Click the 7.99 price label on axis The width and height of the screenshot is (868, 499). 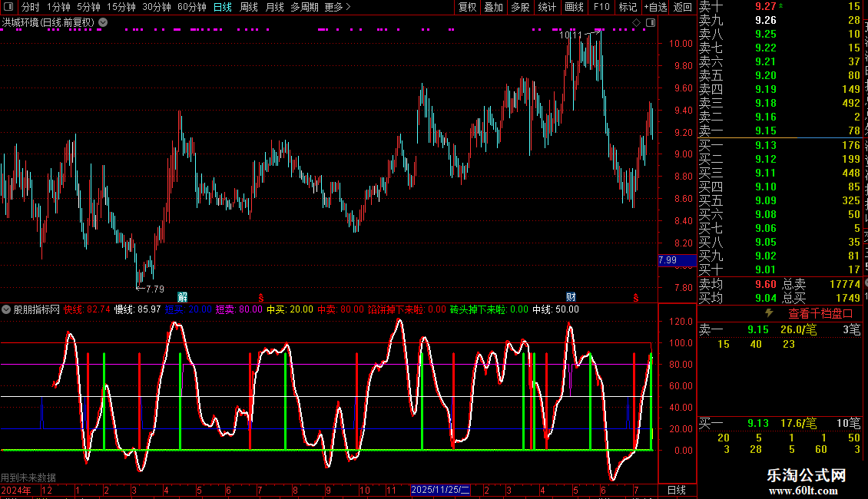click(677, 260)
